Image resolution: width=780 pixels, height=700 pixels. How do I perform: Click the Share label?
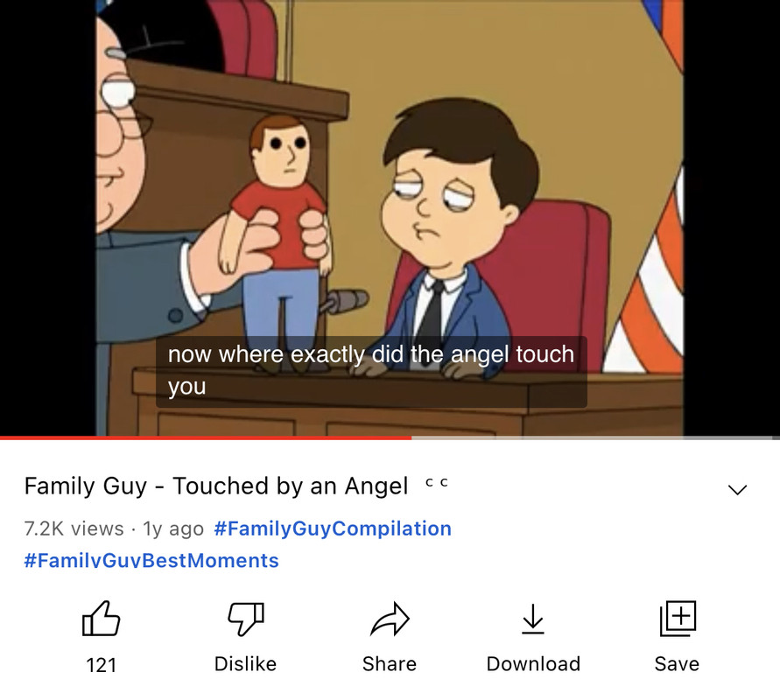tap(390, 664)
